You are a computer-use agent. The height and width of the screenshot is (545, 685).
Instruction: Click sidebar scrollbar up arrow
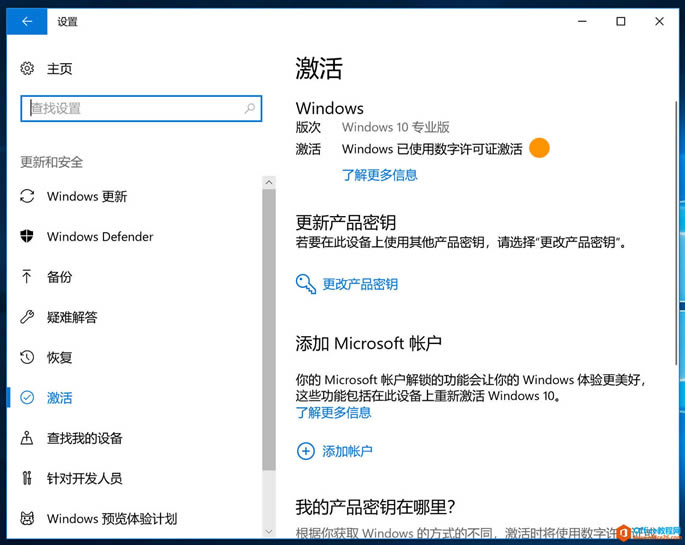point(269,182)
